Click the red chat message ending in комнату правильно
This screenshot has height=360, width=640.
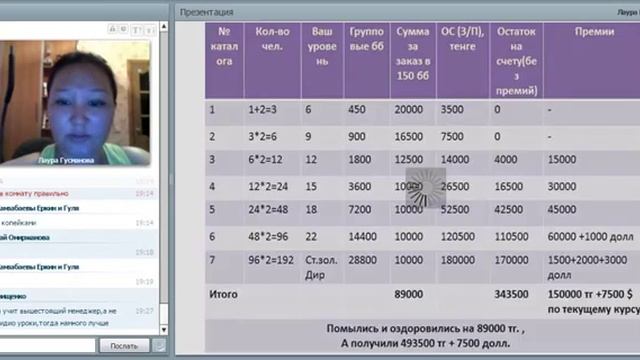coord(34,193)
